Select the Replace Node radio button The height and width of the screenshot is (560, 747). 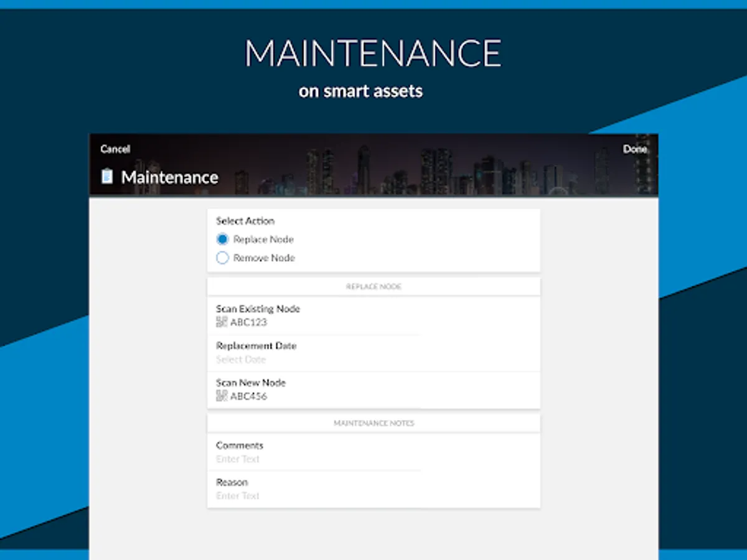[x=222, y=240]
